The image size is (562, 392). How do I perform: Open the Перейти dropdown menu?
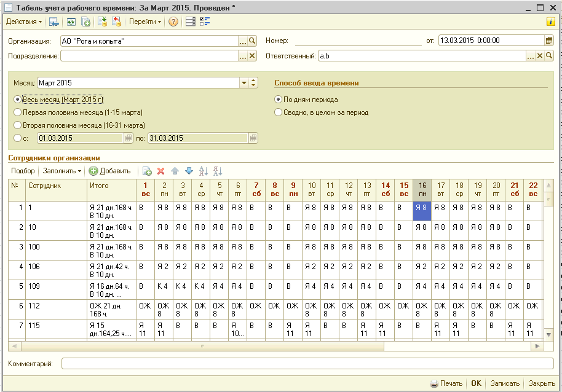[144, 22]
